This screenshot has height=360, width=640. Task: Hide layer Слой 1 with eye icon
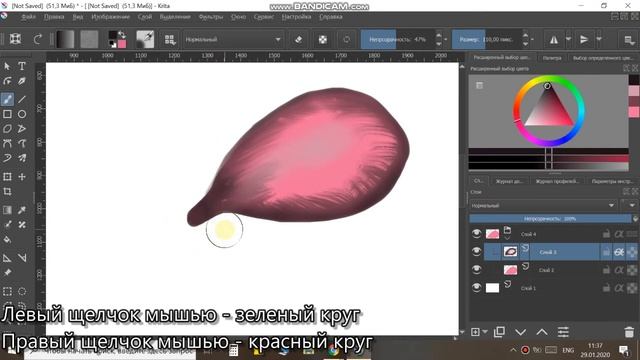(x=476, y=287)
